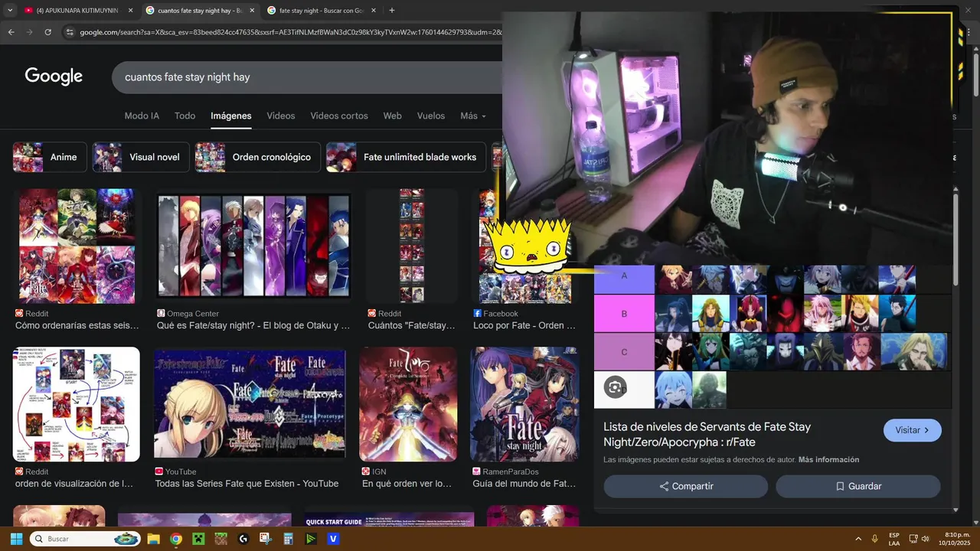Open a new browser tab
980x551 pixels.
[x=392, y=11]
